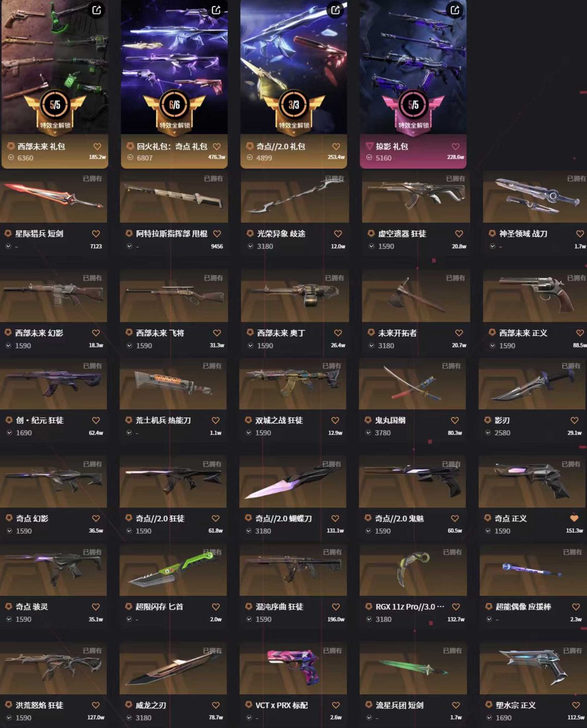Viewport: 587px width, 728px height.
Task: Click share icon on 掠影 礼包 bundle
Action: 455,10
